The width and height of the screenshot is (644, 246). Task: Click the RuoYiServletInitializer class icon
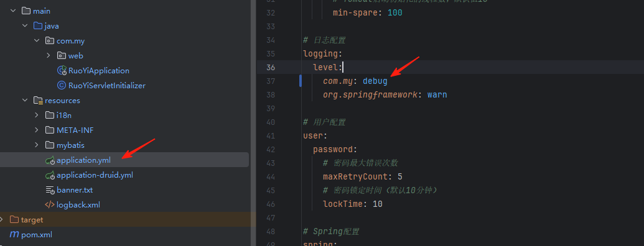(61, 85)
